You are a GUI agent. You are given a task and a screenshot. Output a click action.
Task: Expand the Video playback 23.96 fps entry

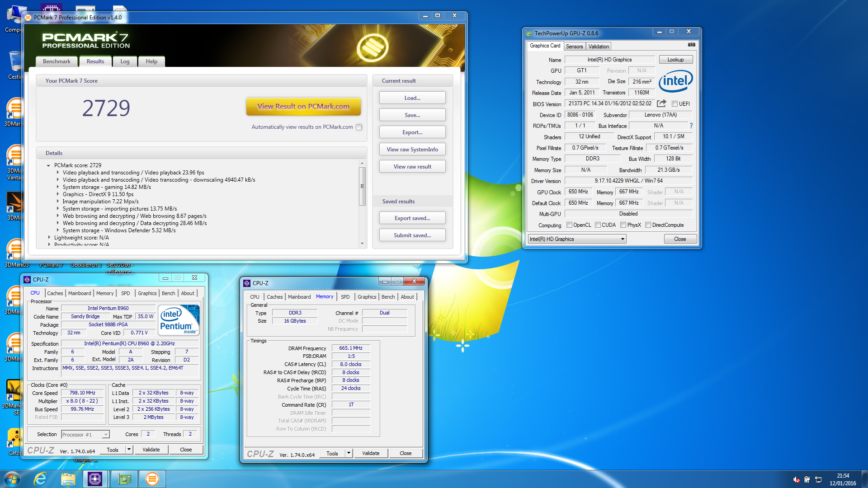[58, 173]
